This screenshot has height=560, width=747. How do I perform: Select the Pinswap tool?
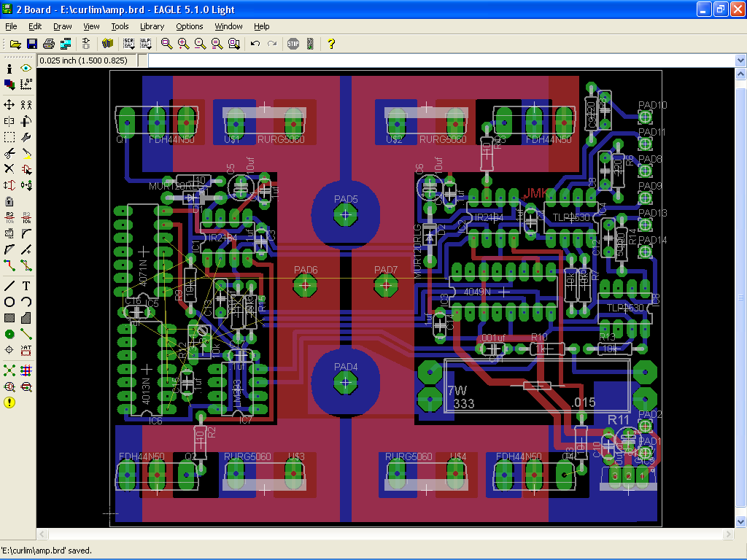[9, 185]
